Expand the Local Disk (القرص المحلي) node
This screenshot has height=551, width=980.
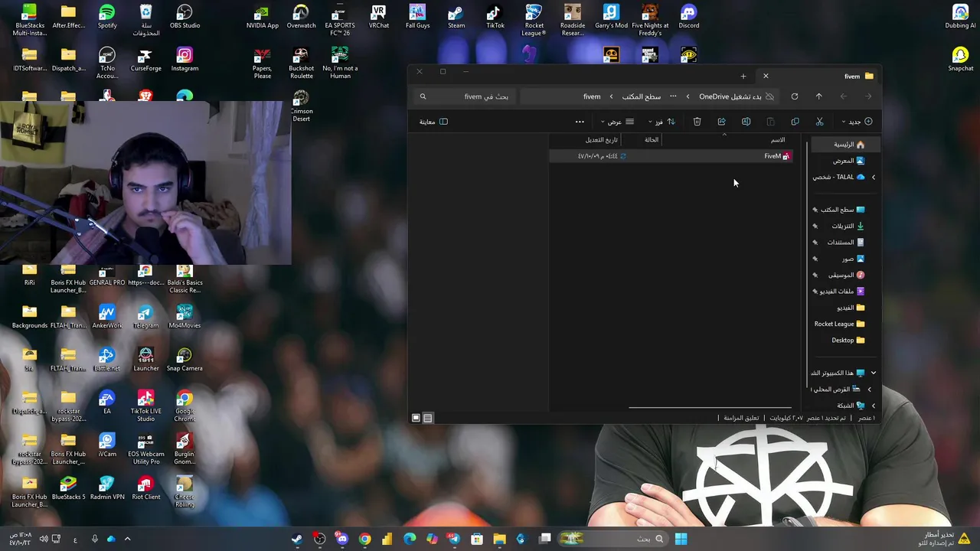point(869,390)
